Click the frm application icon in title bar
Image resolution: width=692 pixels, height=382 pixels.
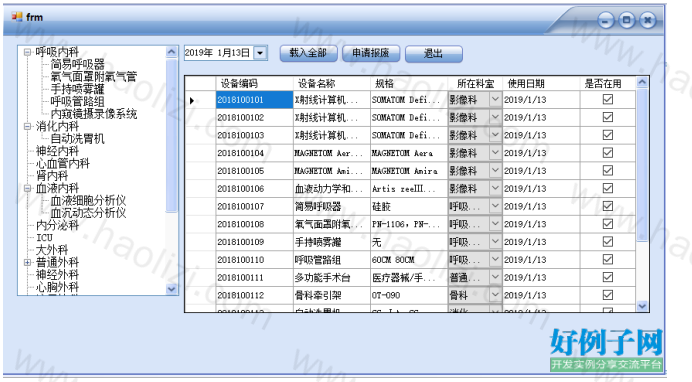[x=17, y=17]
